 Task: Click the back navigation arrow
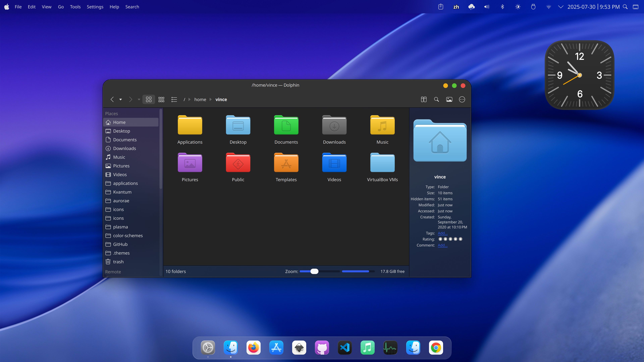click(112, 99)
